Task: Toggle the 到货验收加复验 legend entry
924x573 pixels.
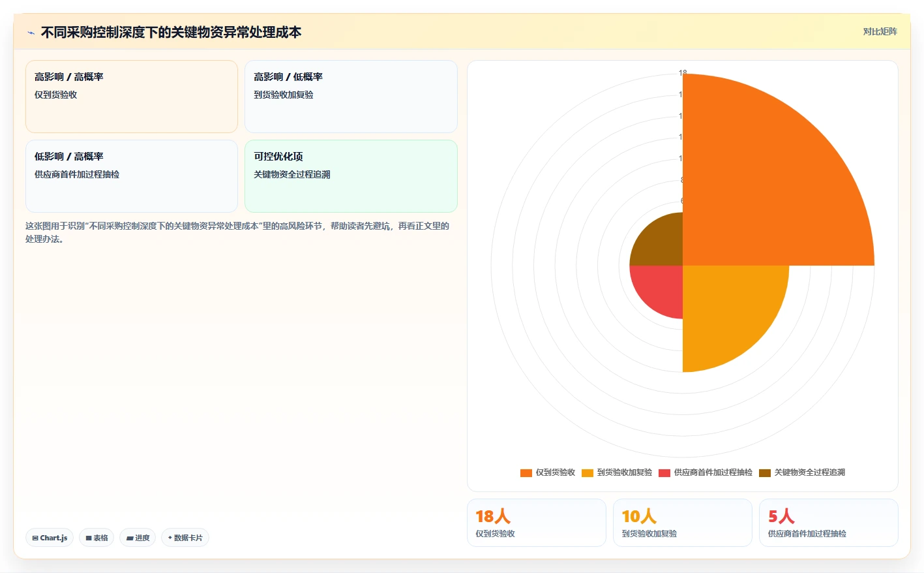Action: click(x=617, y=472)
